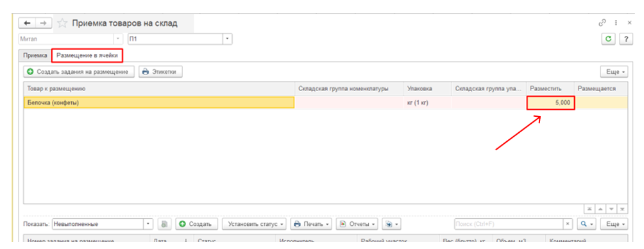Click the greyed document icon near Создать
The height and width of the screenshot is (249, 644).
(x=164, y=225)
